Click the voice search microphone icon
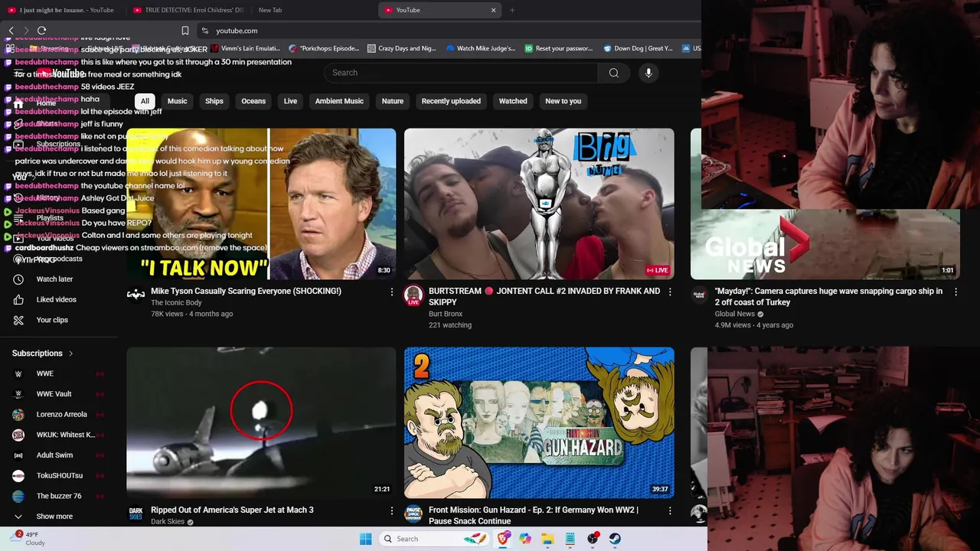This screenshot has height=551, width=980. coord(648,73)
